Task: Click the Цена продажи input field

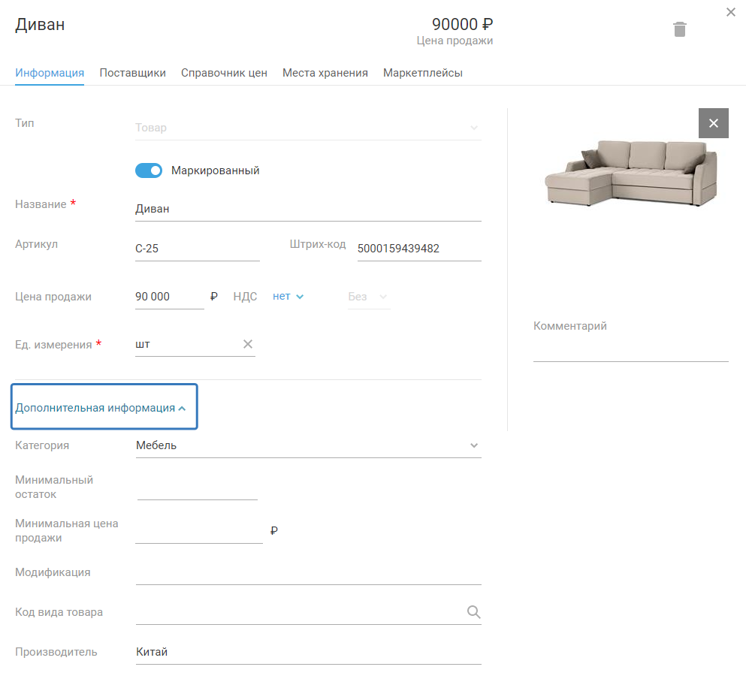Action: [169, 297]
